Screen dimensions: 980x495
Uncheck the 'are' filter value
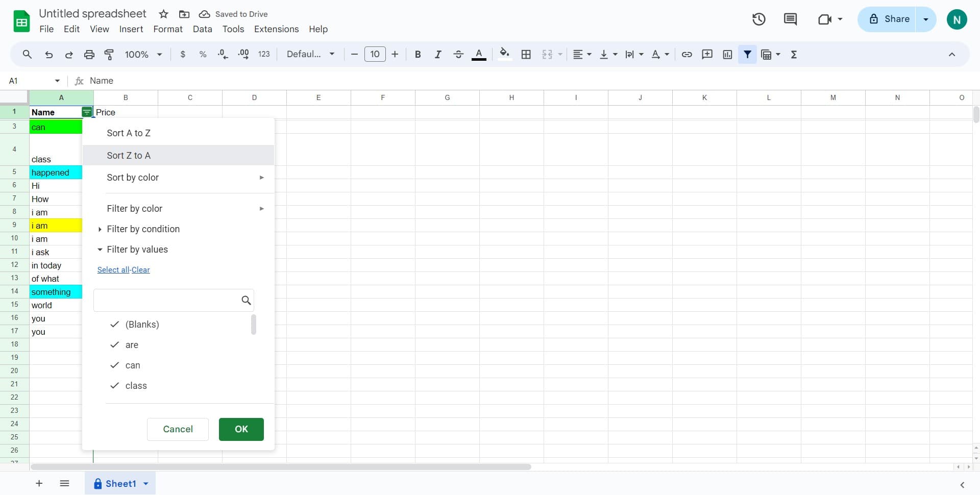115,345
